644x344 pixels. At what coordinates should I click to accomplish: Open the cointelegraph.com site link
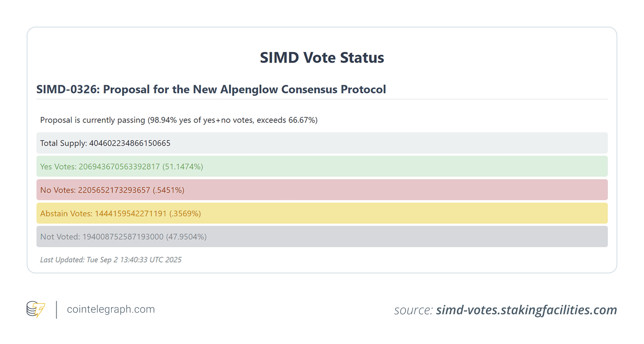pyautogui.click(x=111, y=309)
